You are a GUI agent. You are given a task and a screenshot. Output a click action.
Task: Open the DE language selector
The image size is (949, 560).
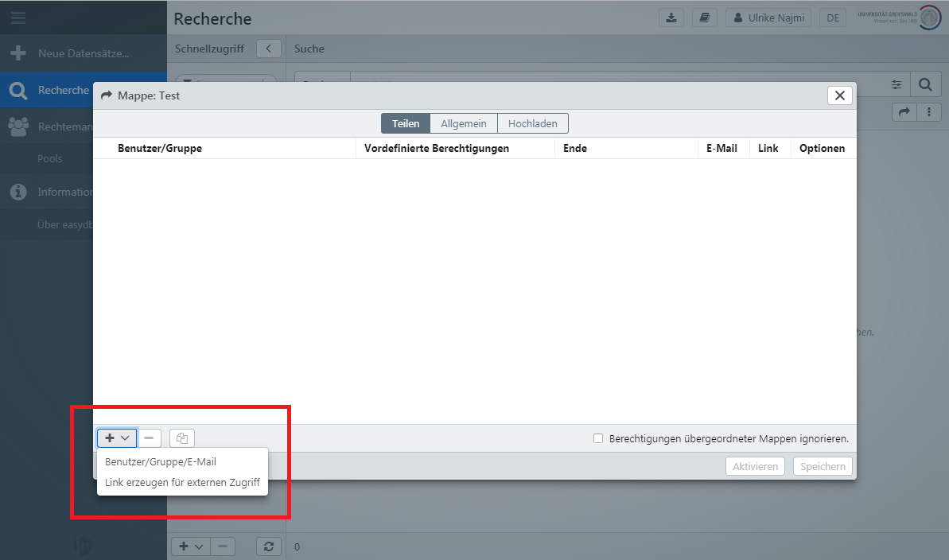click(x=833, y=17)
